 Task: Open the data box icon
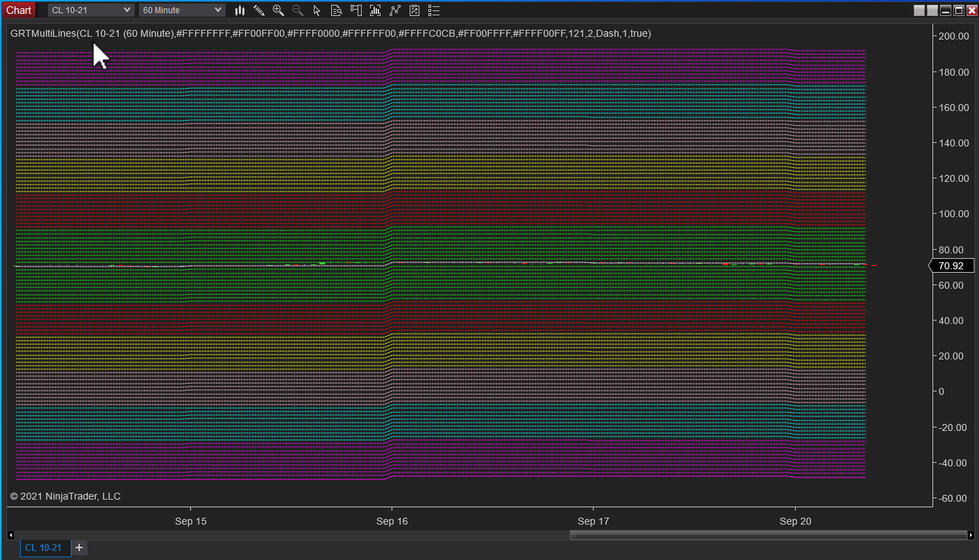pos(337,10)
